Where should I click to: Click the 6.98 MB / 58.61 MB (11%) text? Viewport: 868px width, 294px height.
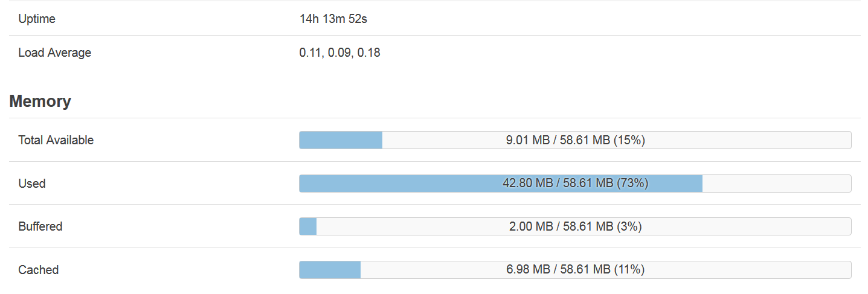pos(576,270)
